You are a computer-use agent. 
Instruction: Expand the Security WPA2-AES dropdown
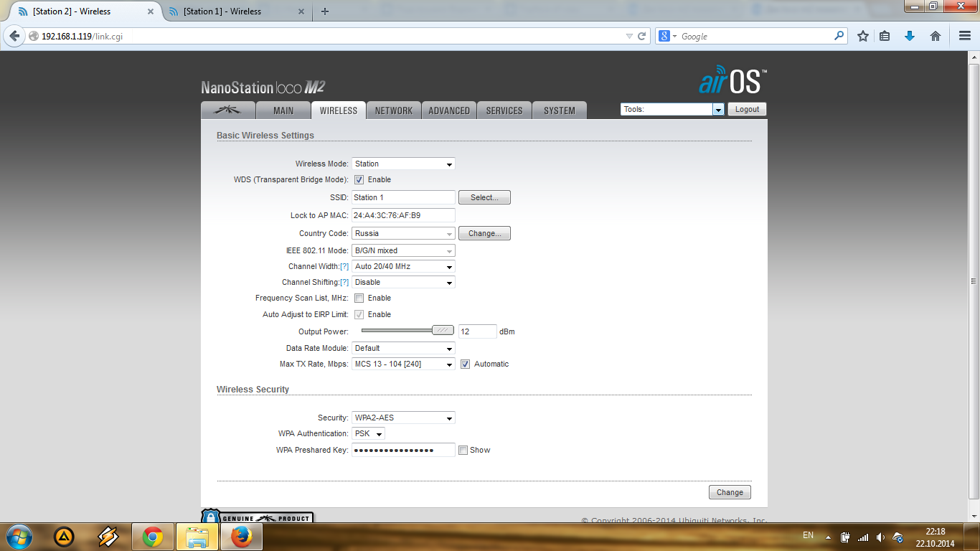tap(403, 418)
